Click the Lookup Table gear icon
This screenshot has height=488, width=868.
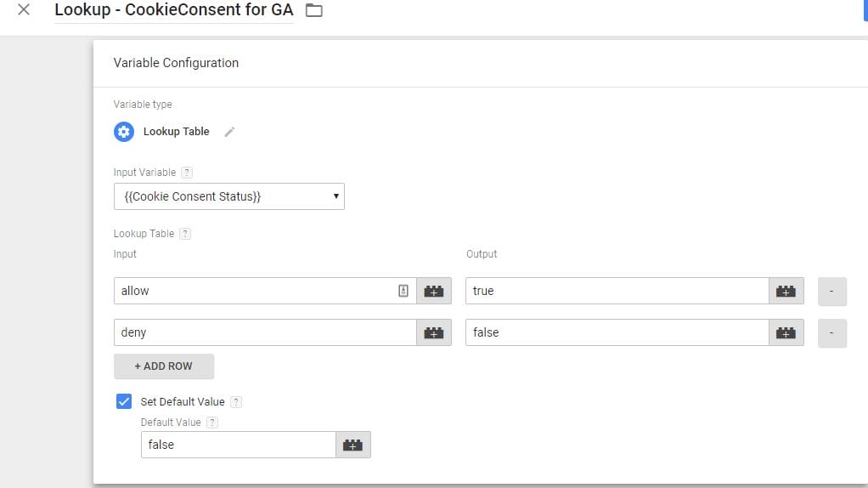tap(124, 132)
